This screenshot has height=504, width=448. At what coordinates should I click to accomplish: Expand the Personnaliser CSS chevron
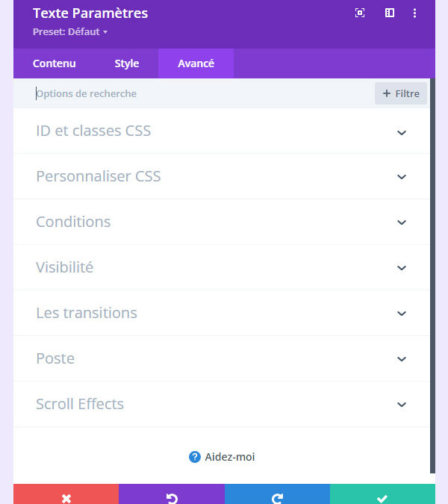(402, 177)
